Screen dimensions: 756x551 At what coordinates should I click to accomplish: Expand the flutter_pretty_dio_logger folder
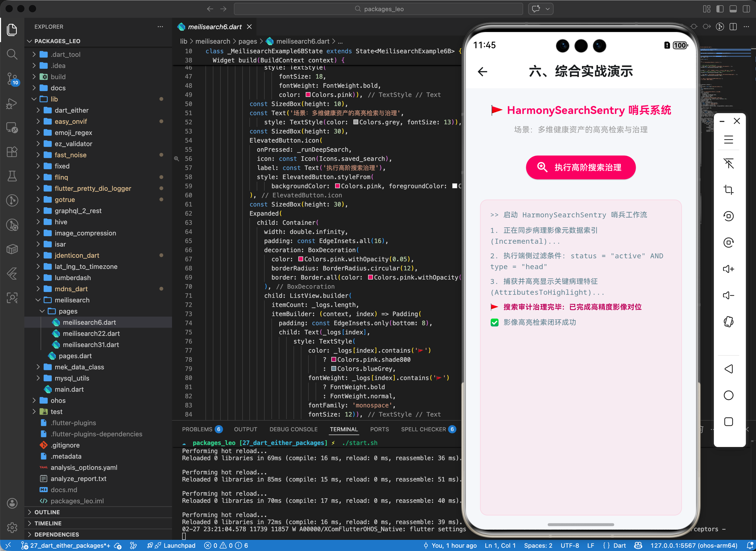point(93,188)
